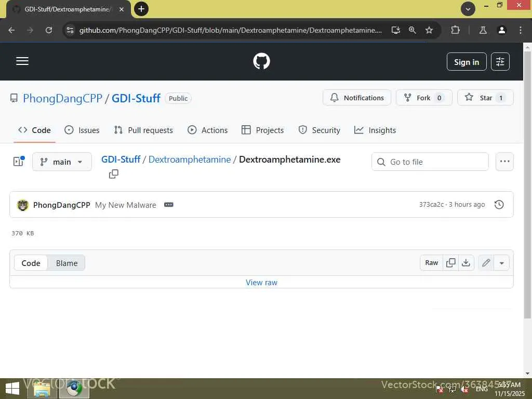Switch to the Issues tab

pyautogui.click(x=82, y=130)
